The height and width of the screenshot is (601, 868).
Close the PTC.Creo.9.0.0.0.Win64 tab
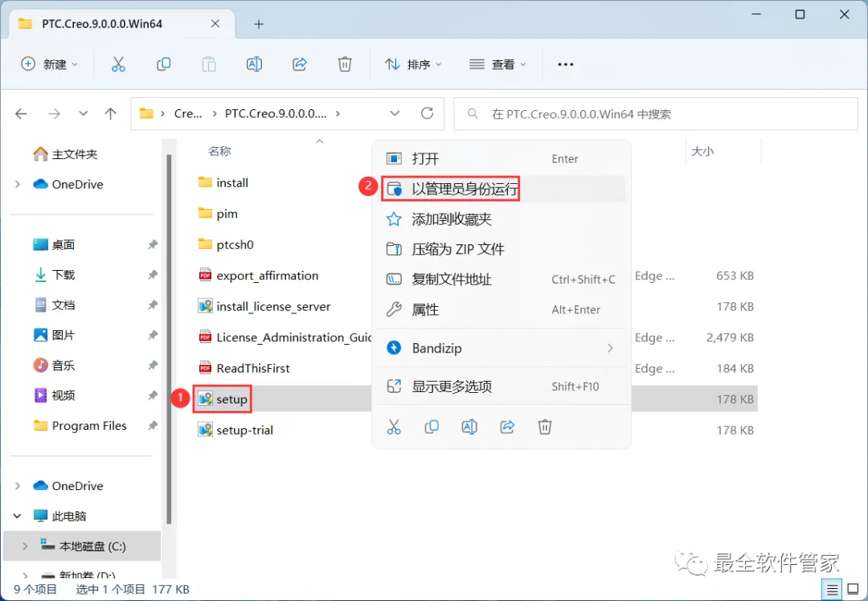pyautogui.click(x=215, y=24)
